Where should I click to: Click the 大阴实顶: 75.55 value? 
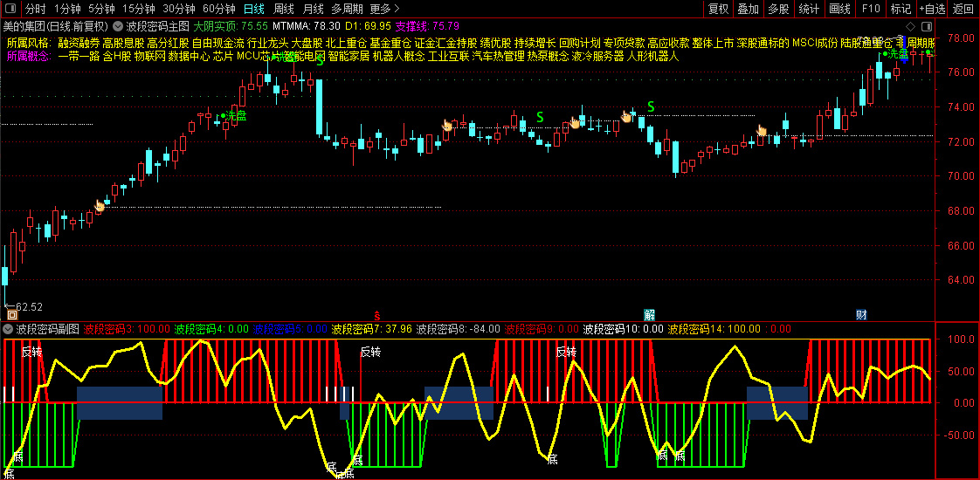[x=231, y=26]
